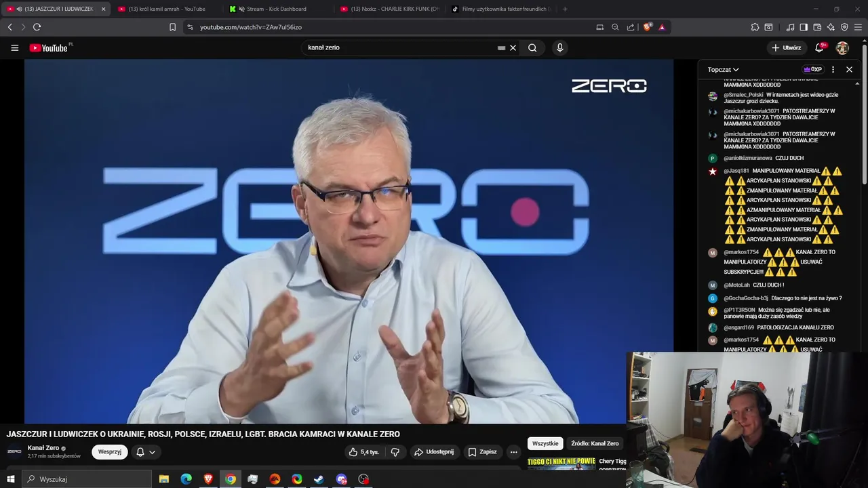Open the live chat three-dot options
The height and width of the screenshot is (488, 868).
pyautogui.click(x=833, y=69)
